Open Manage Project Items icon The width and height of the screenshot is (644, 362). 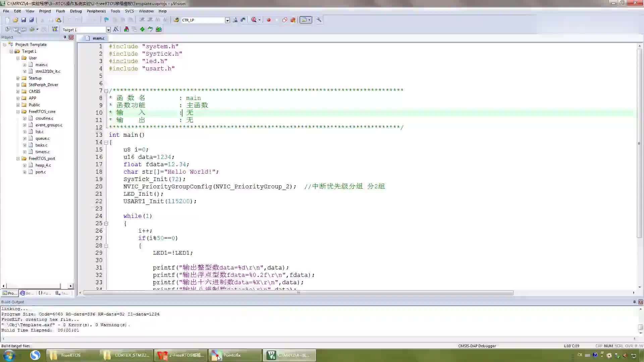126,29
